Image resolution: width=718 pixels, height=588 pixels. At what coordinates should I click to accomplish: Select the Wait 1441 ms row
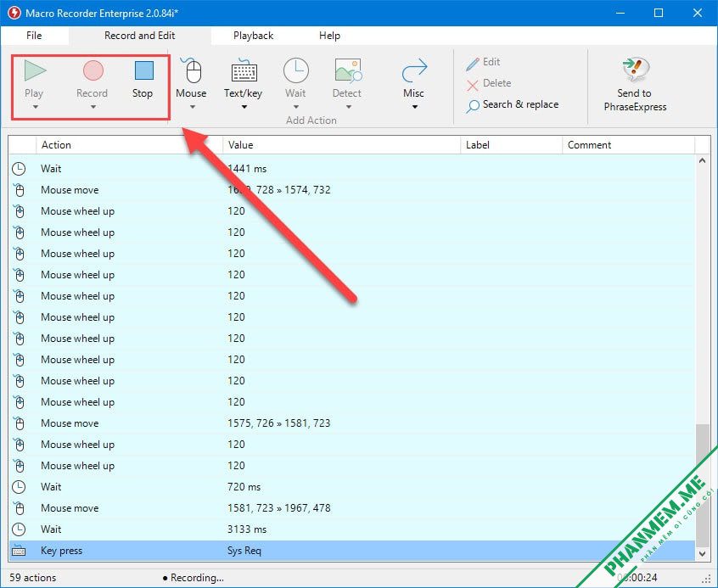[x=352, y=169]
